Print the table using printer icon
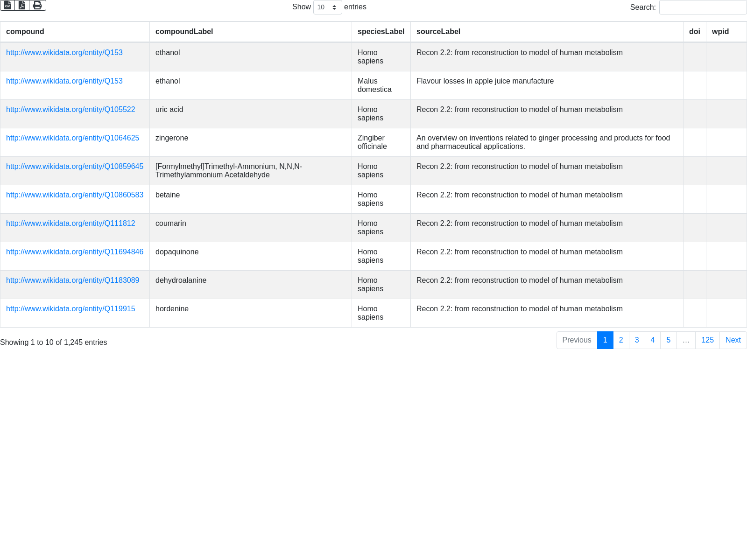 (37, 5)
